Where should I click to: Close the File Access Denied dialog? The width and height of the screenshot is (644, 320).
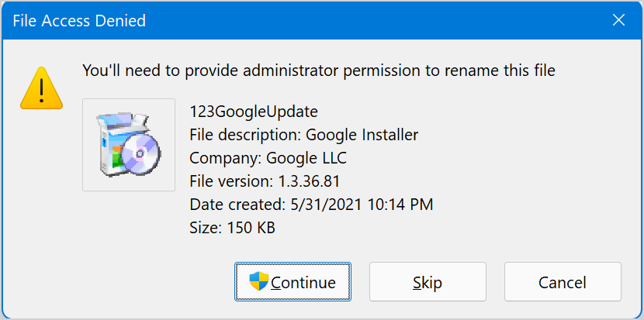pos(618,21)
